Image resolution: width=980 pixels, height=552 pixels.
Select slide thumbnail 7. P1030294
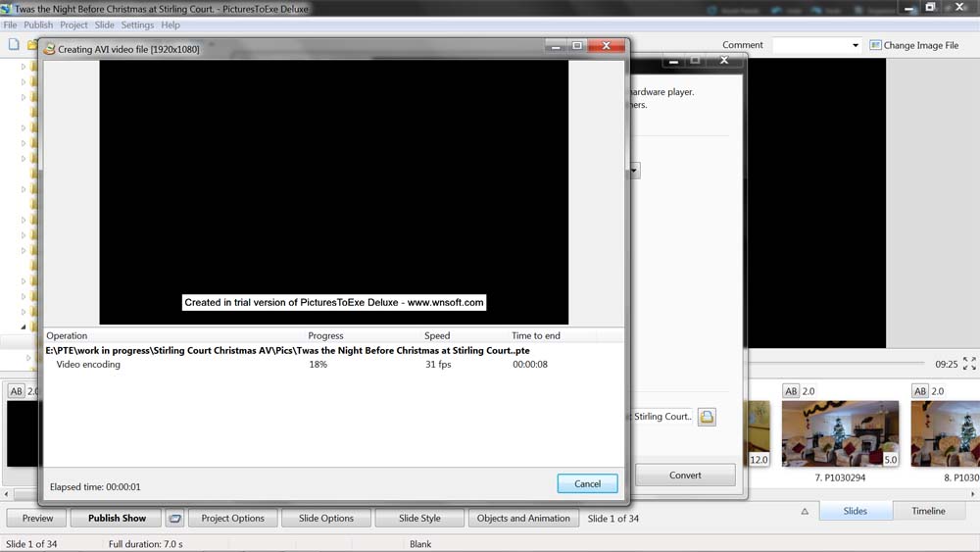(x=840, y=433)
